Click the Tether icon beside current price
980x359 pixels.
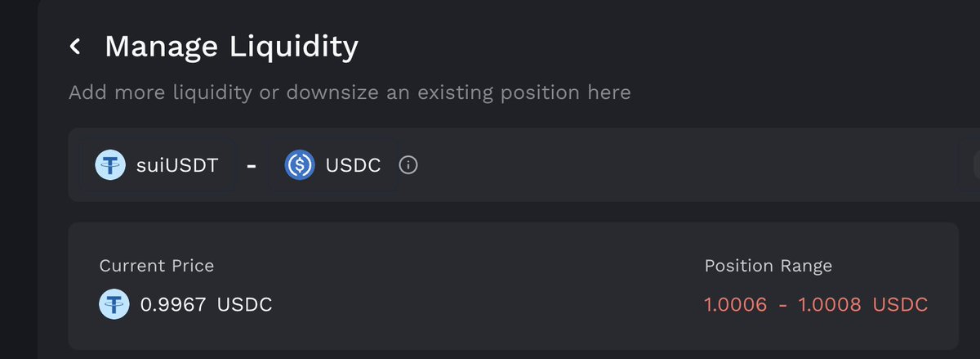pyautogui.click(x=114, y=305)
